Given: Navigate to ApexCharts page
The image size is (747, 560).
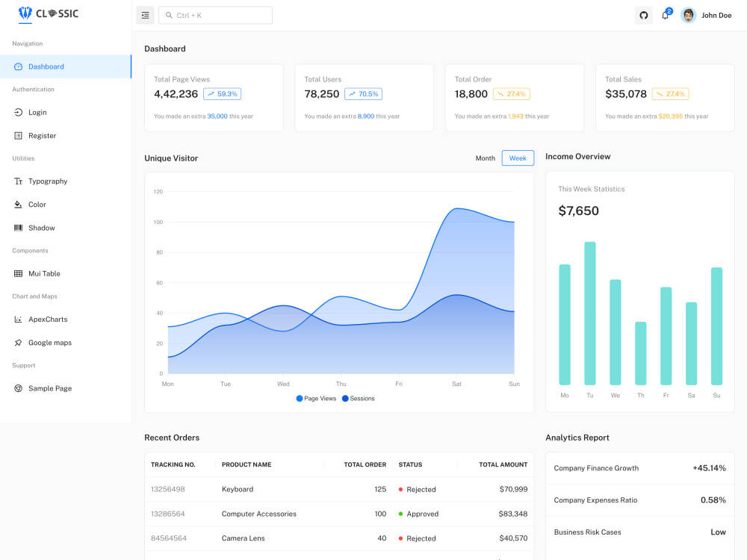Looking at the screenshot, I should (66, 320).
